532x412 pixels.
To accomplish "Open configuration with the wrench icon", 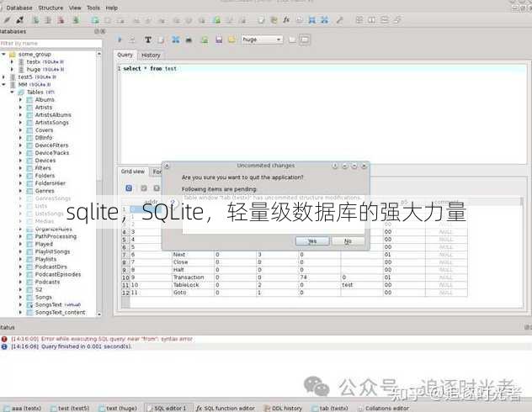I will point(339,20).
